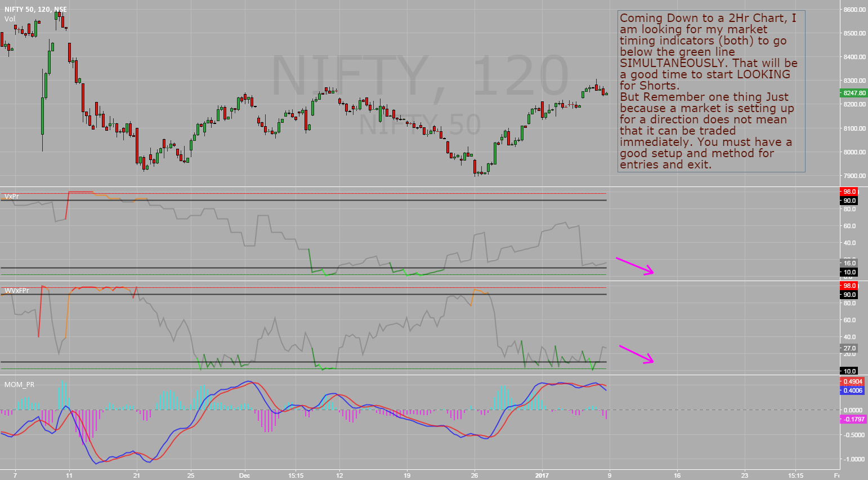Select the pink arrow drawing in the WVxFPr pane
This screenshot has height=480, width=868.
click(635, 353)
